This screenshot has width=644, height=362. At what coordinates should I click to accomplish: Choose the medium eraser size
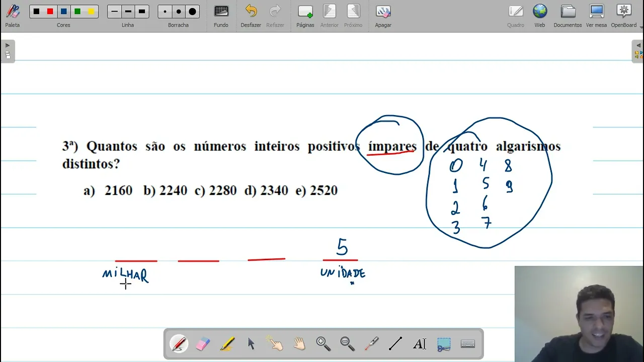pyautogui.click(x=179, y=12)
